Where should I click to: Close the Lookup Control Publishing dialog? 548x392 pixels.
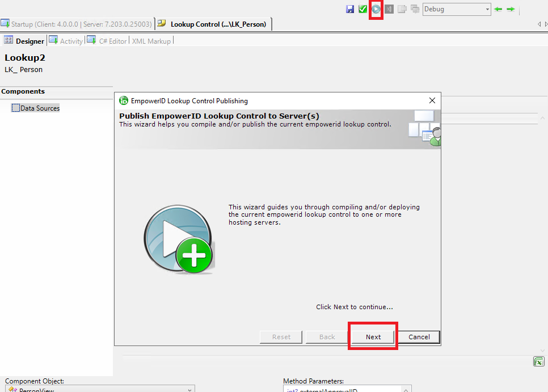click(432, 100)
